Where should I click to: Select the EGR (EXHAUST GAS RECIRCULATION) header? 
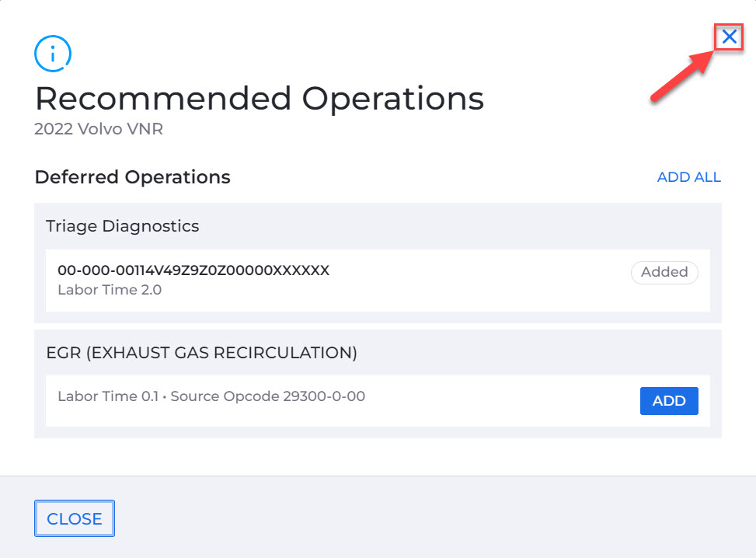coord(201,353)
